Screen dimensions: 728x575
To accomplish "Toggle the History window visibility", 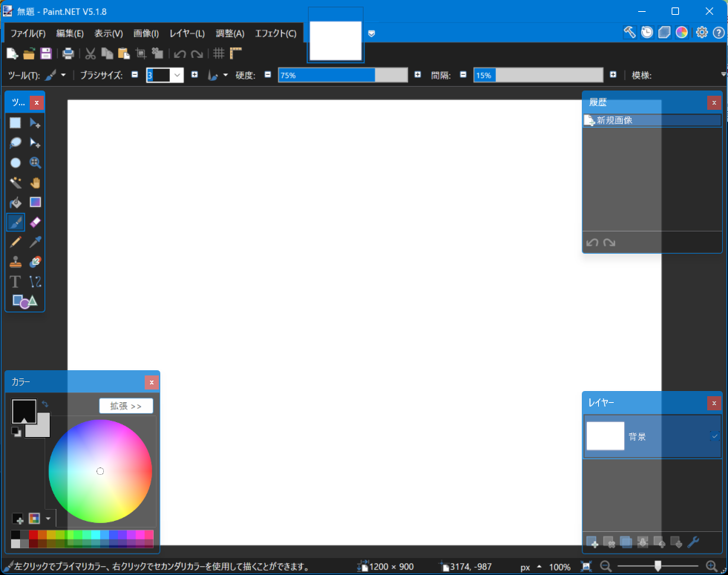I will [647, 33].
